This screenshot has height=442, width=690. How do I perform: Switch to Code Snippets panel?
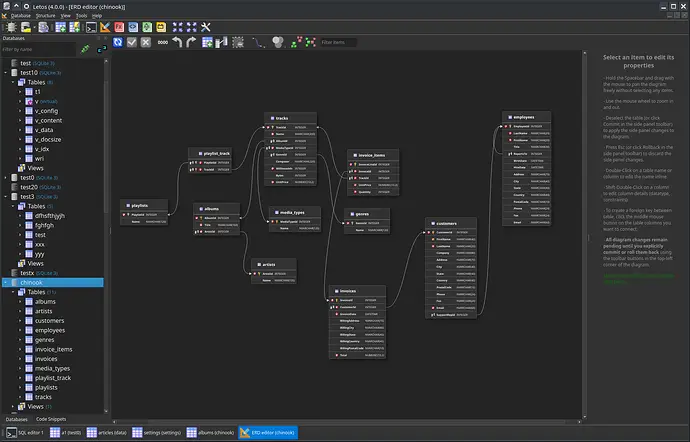coord(51,419)
